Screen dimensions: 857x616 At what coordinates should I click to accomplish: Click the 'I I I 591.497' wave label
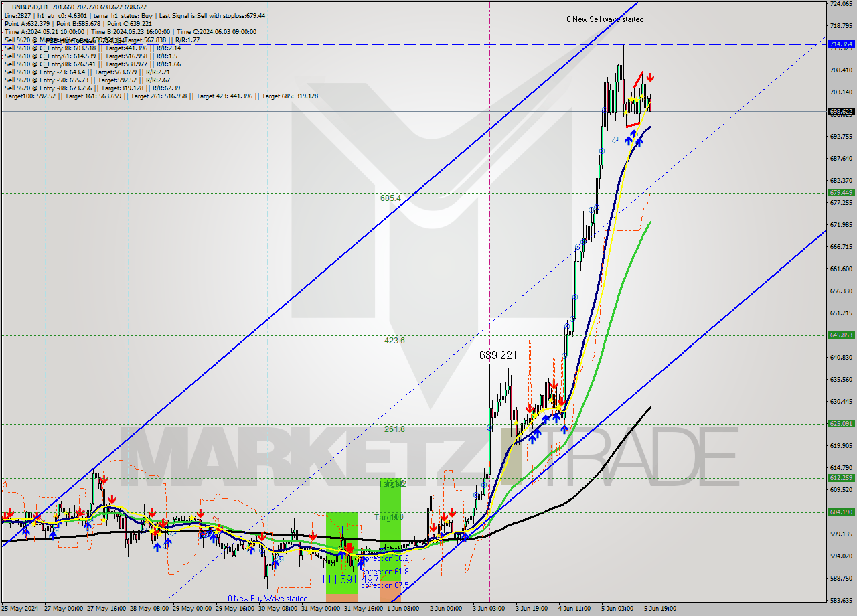[x=350, y=579]
